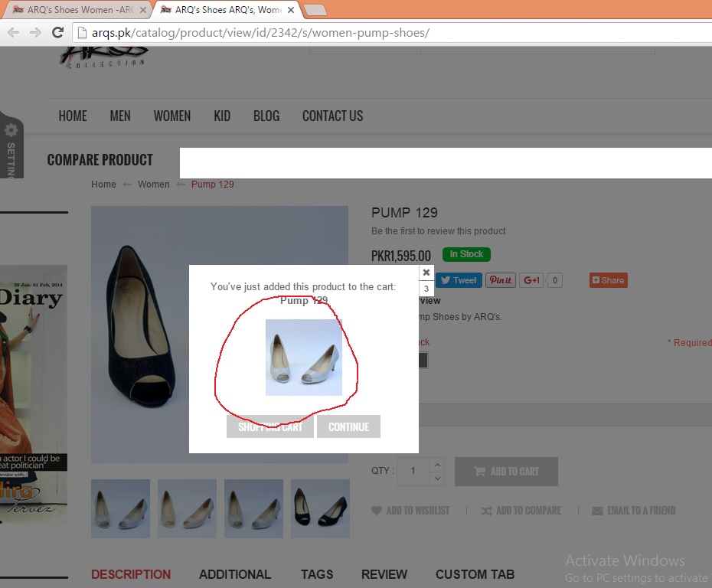The width and height of the screenshot is (712, 588).
Task: Click the G+1 share button
Action: click(x=531, y=280)
